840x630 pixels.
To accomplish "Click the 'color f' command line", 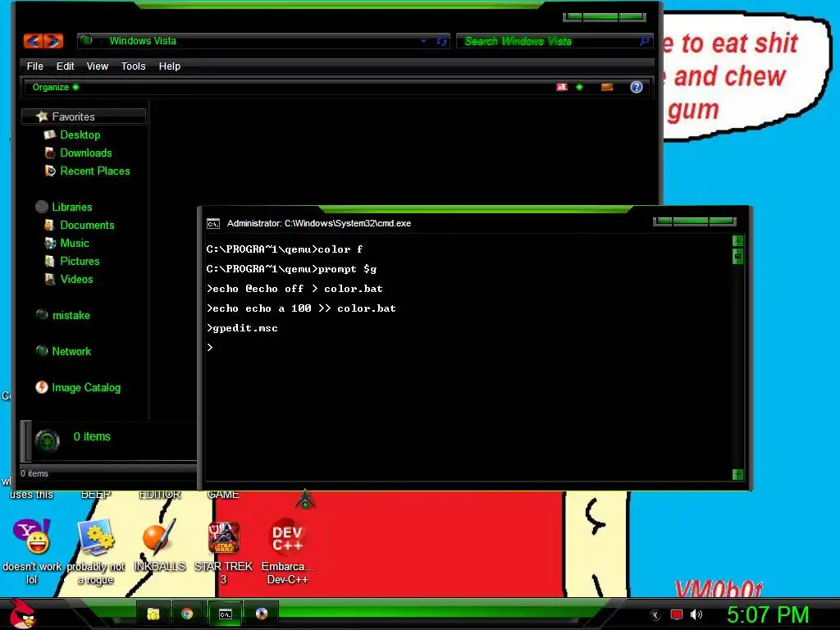I will point(285,249).
